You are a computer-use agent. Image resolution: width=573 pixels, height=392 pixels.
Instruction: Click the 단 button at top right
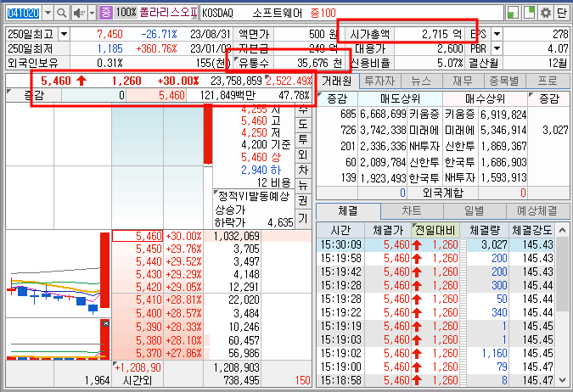click(x=562, y=13)
